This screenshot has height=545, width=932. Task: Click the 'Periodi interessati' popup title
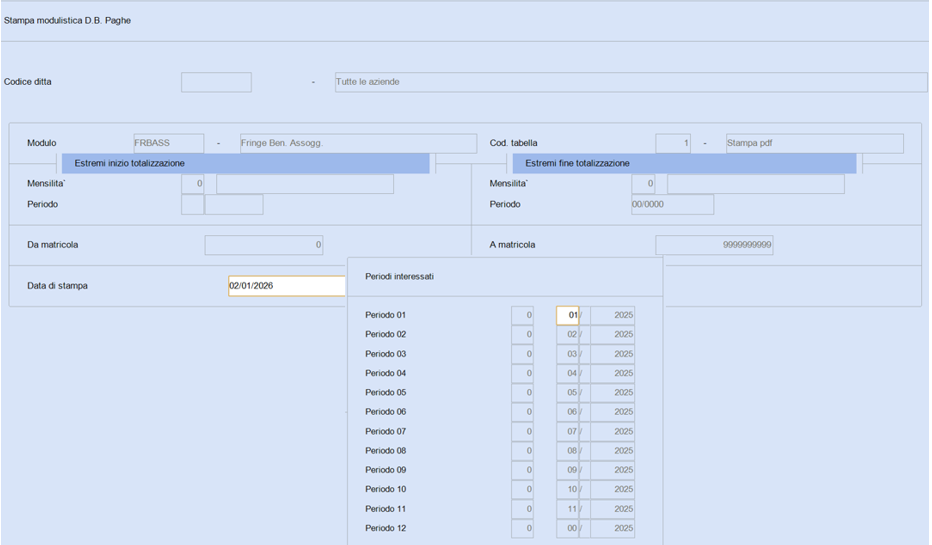pos(399,277)
